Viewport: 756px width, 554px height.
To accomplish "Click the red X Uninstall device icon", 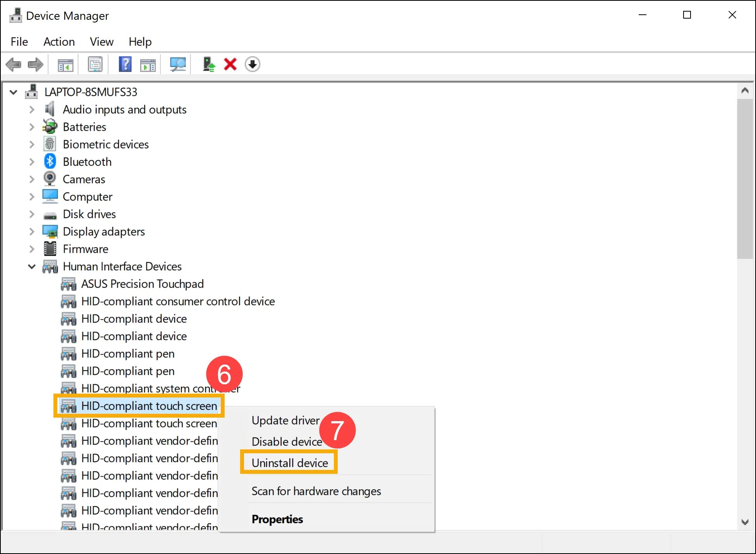I will point(230,64).
